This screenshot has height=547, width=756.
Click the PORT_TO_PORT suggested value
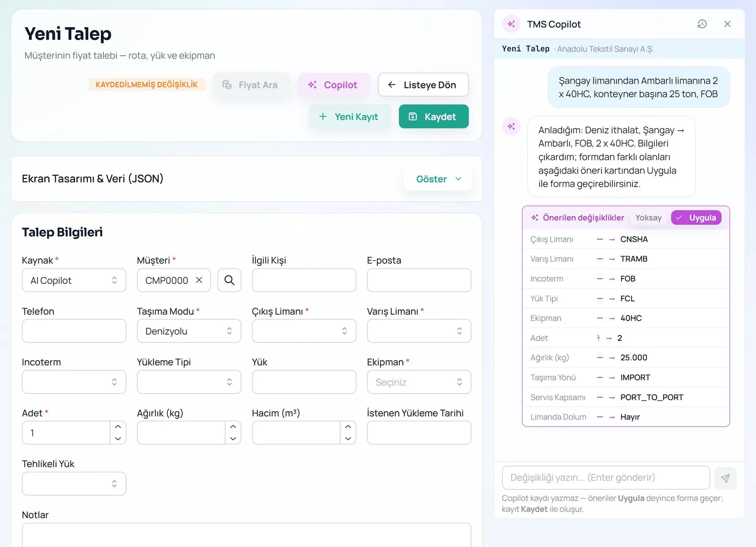652,397
